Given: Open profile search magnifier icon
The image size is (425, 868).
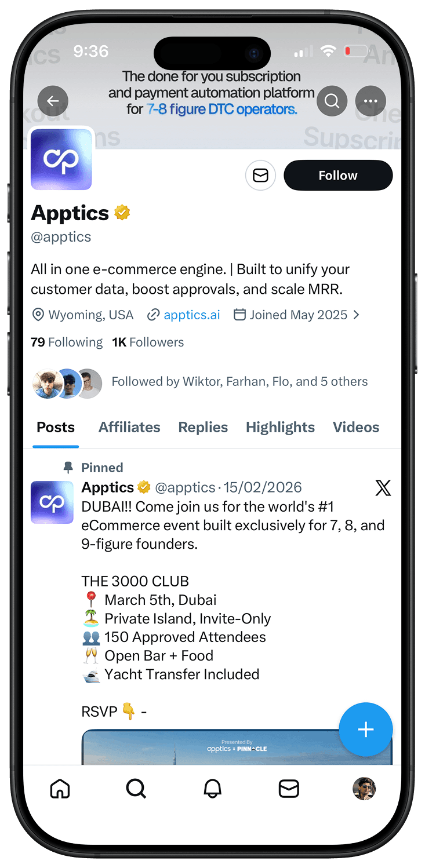Looking at the screenshot, I should (332, 101).
